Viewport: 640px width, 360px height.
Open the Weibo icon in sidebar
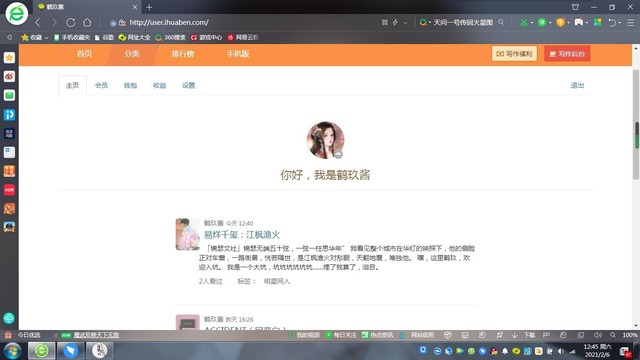tap(9, 76)
